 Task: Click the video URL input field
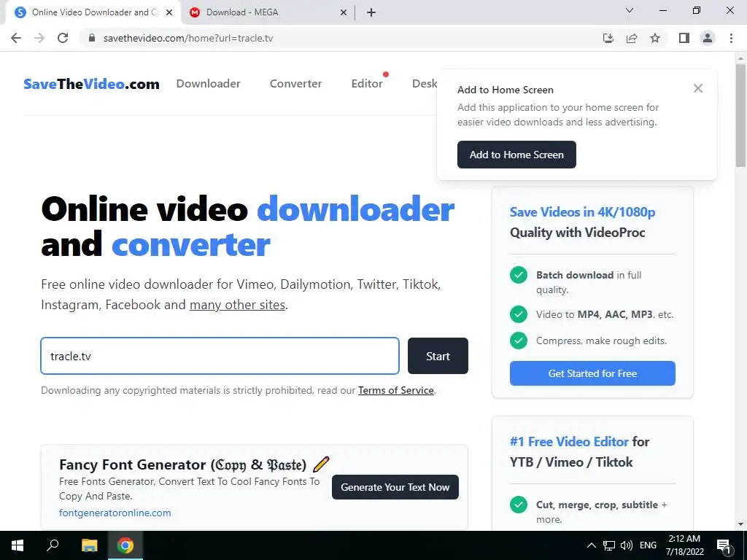tap(220, 356)
